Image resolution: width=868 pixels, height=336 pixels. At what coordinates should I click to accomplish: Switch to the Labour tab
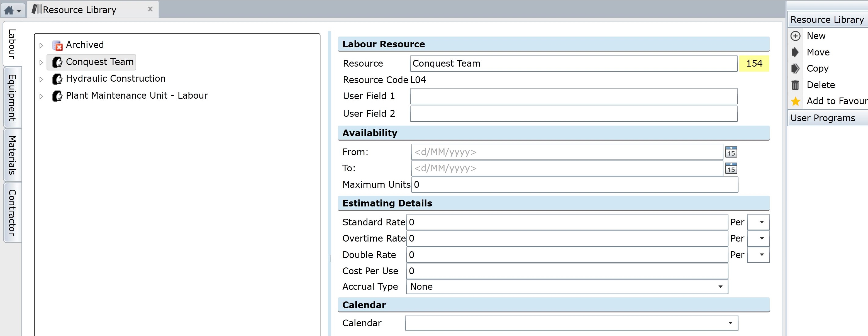pos(12,44)
